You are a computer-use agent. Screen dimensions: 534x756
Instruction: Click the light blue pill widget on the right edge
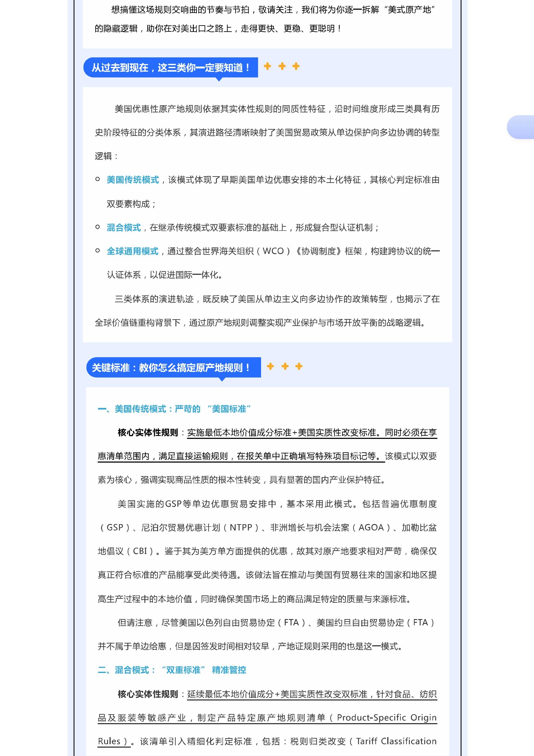click(x=522, y=128)
